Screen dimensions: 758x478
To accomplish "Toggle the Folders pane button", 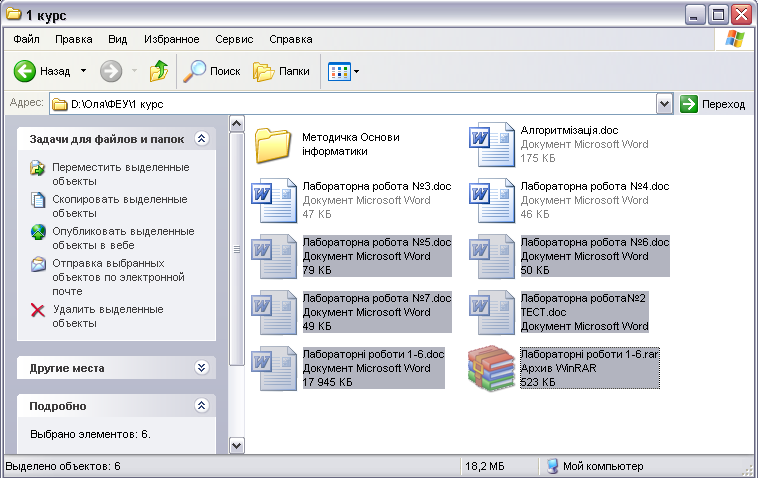I will click(x=281, y=72).
